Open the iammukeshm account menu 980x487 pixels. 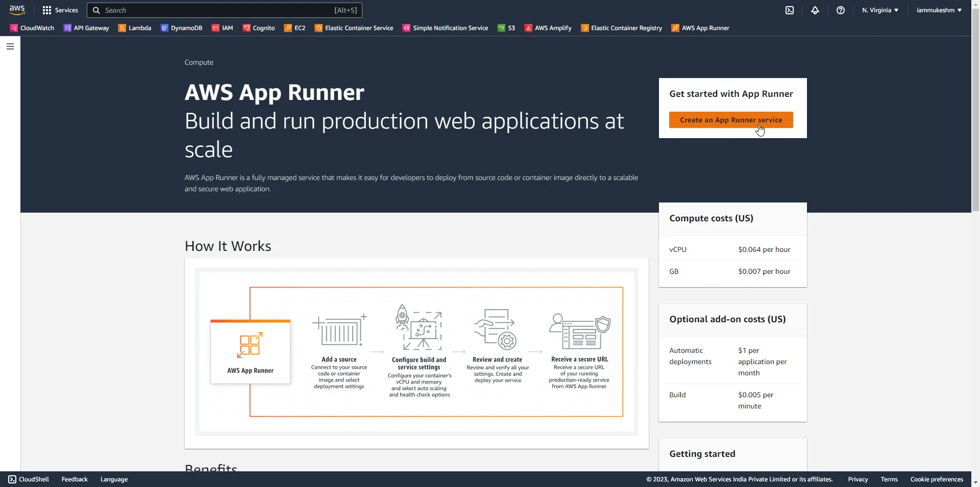point(939,10)
